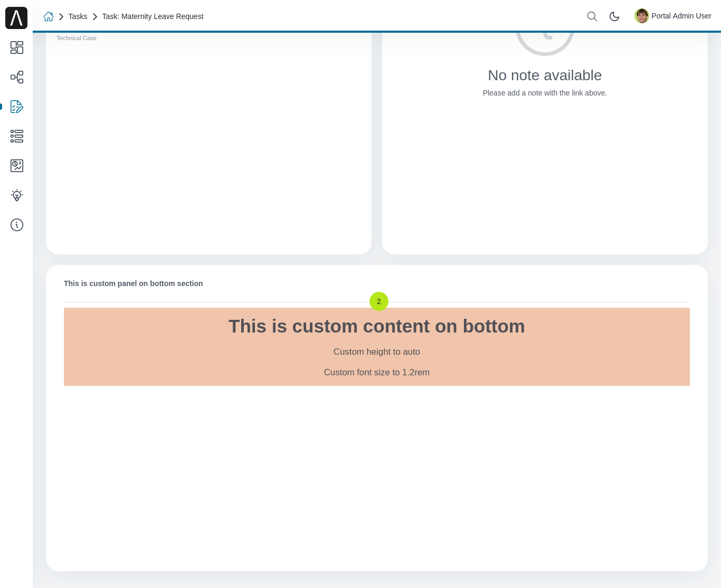Click the green badge showing 2
Image resolution: width=721 pixels, height=588 pixels.
[378, 301]
